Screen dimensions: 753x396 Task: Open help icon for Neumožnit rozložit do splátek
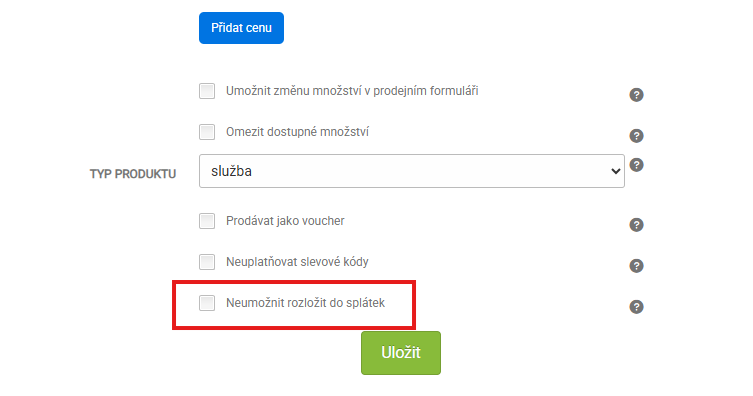point(636,307)
